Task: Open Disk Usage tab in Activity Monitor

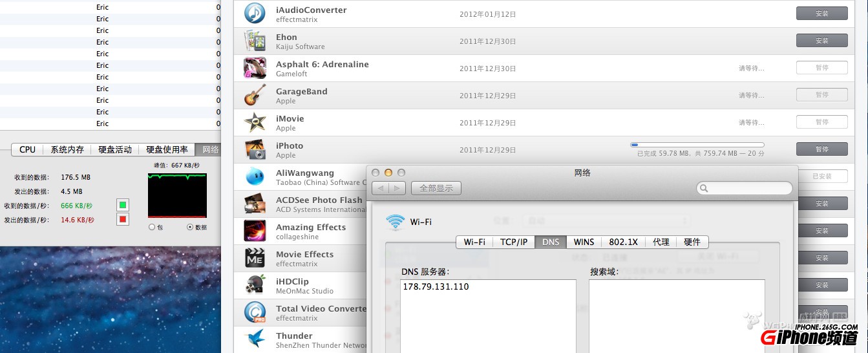Action: (x=167, y=149)
